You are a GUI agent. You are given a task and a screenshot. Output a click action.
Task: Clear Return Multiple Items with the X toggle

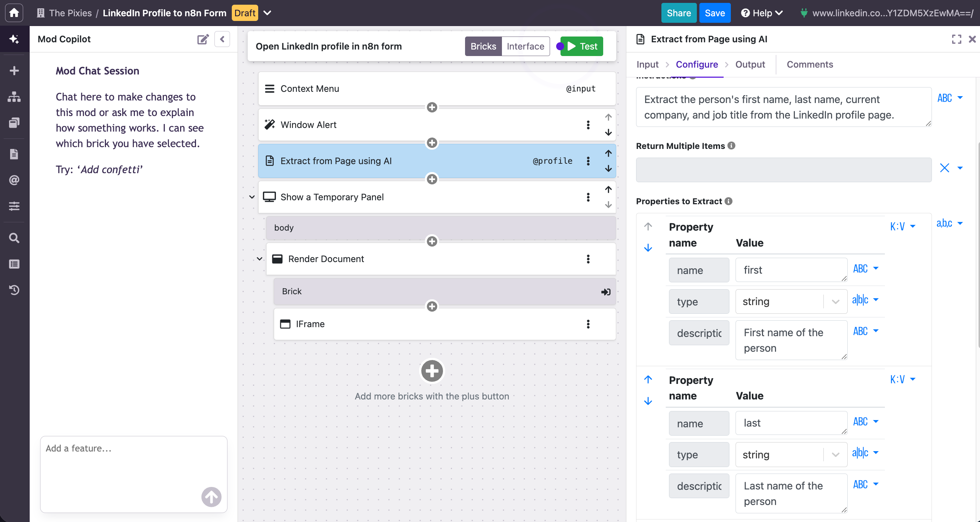click(945, 168)
